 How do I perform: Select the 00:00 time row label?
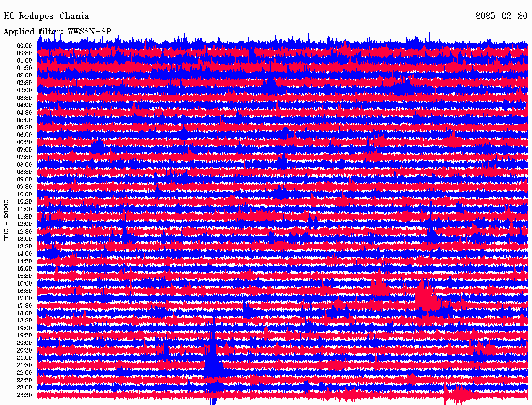tap(24, 46)
